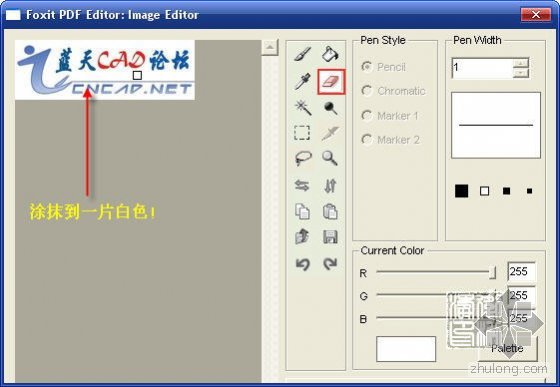Image resolution: width=560 pixels, height=387 pixels.
Task: Activate the Magic Wand tool
Action: pos(302,107)
